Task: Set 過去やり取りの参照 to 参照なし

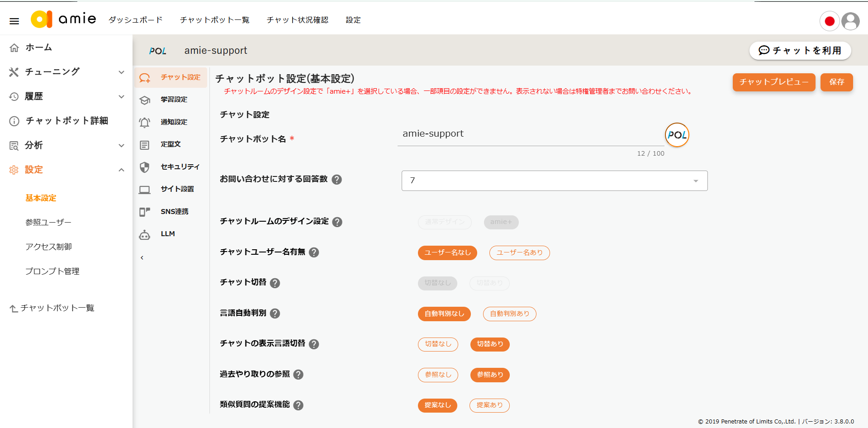Action: tap(438, 375)
